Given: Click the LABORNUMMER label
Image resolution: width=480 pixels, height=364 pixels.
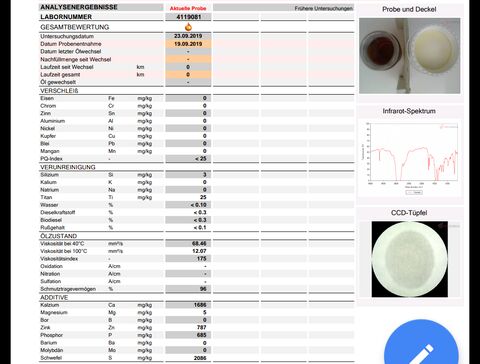Looking at the screenshot, I should (66, 17).
